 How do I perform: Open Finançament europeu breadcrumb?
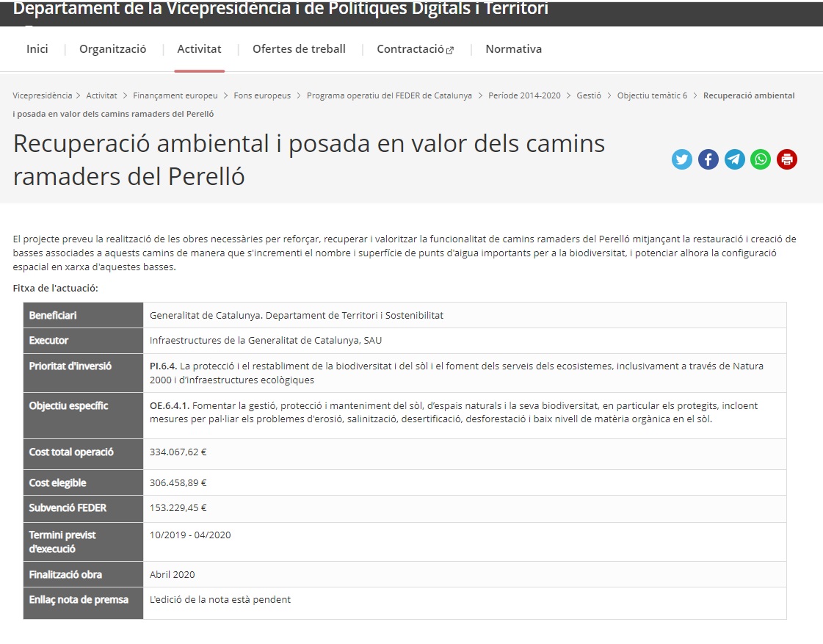coord(175,95)
